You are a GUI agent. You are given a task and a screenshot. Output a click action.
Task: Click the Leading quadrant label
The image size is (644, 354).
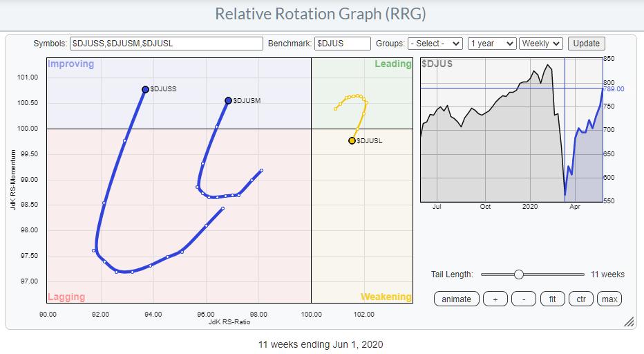pyautogui.click(x=392, y=64)
